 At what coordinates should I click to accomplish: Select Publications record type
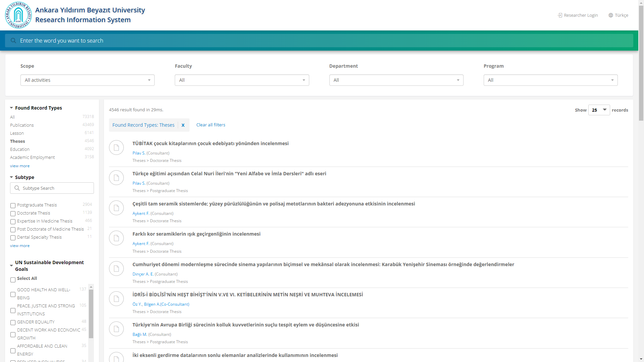pos(22,125)
